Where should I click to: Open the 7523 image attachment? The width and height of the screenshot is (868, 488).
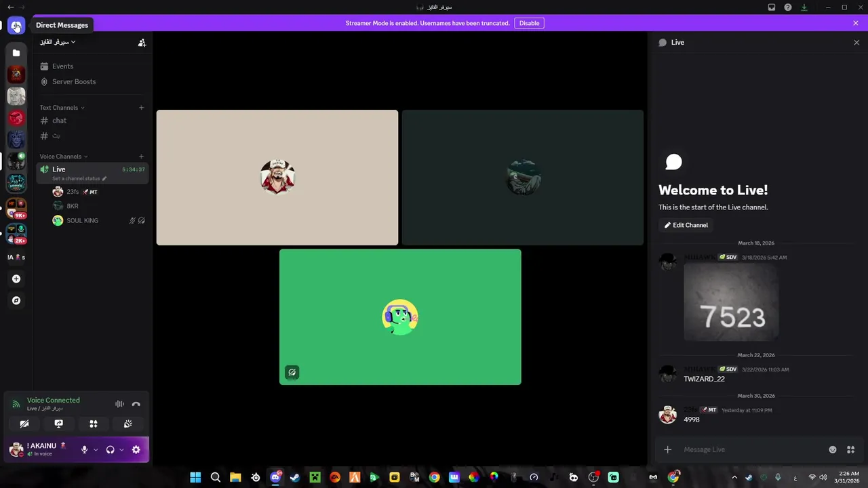pyautogui.click(x=731, y=302)
